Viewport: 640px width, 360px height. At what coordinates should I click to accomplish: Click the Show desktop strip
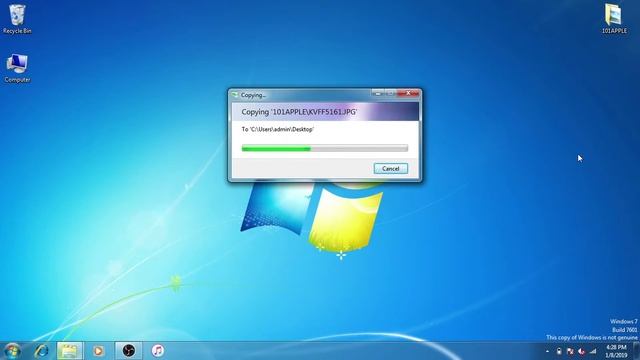click(636, 351)
